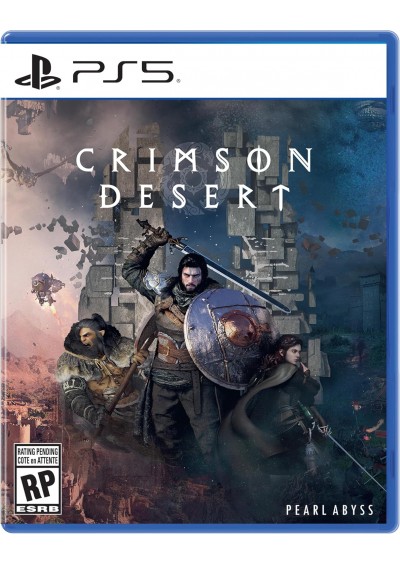Click the dragon creature in upper left
The width and height of the screenshot is (400, 564).
[25, 167]
